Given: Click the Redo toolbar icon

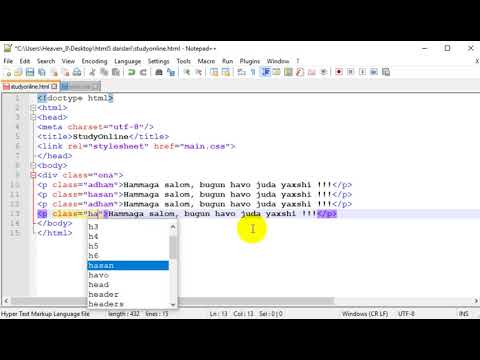Looking at the screenshot, I should click(x=143, y=72).
